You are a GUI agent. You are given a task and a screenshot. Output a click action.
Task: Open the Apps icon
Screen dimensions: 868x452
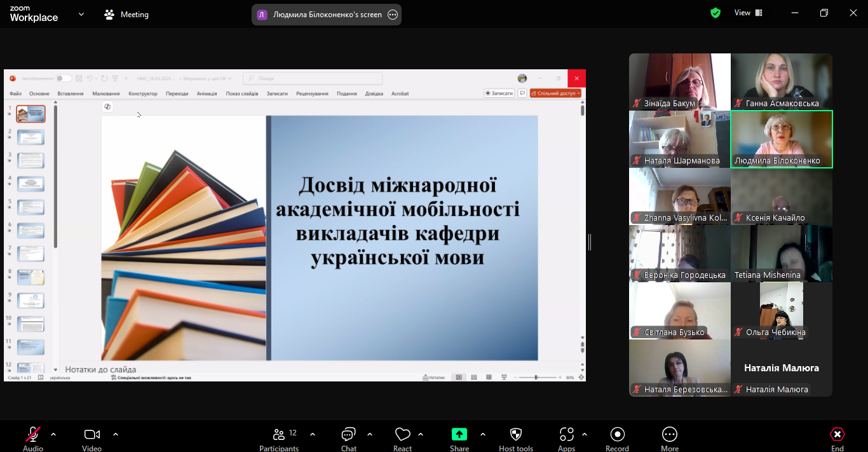pos(566,435)
